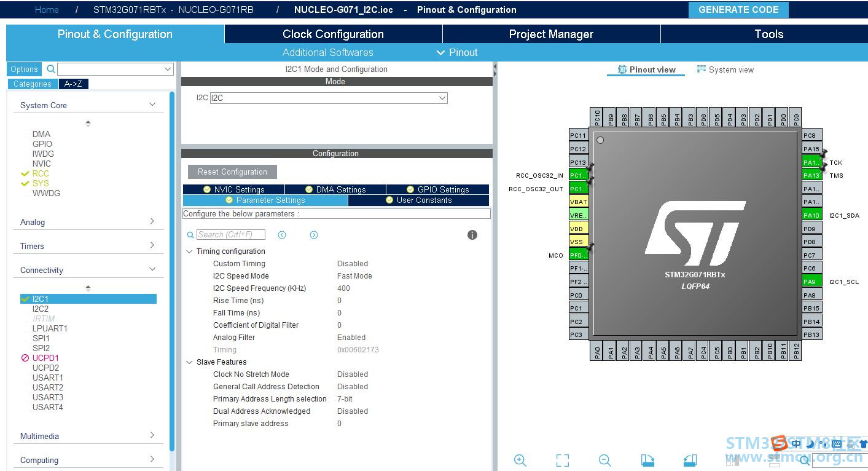The height and width of the screenshot is (471, 868).
Task: Select pin PA9 labeled I2C1_SCL
Action: click(x=812, y=282)
